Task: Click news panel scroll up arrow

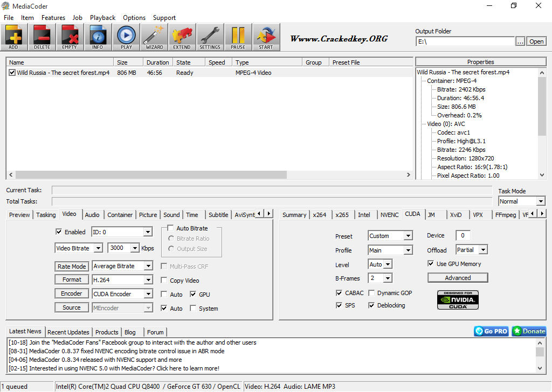Action: [x=540, y=343]
